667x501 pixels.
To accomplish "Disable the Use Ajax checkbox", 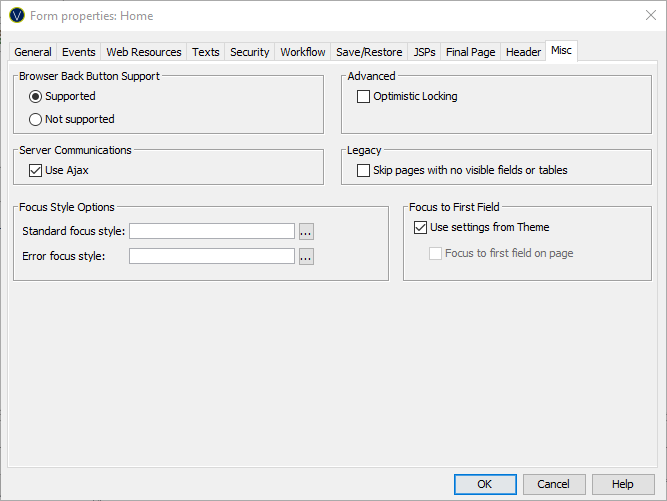I will click(36, 171).
